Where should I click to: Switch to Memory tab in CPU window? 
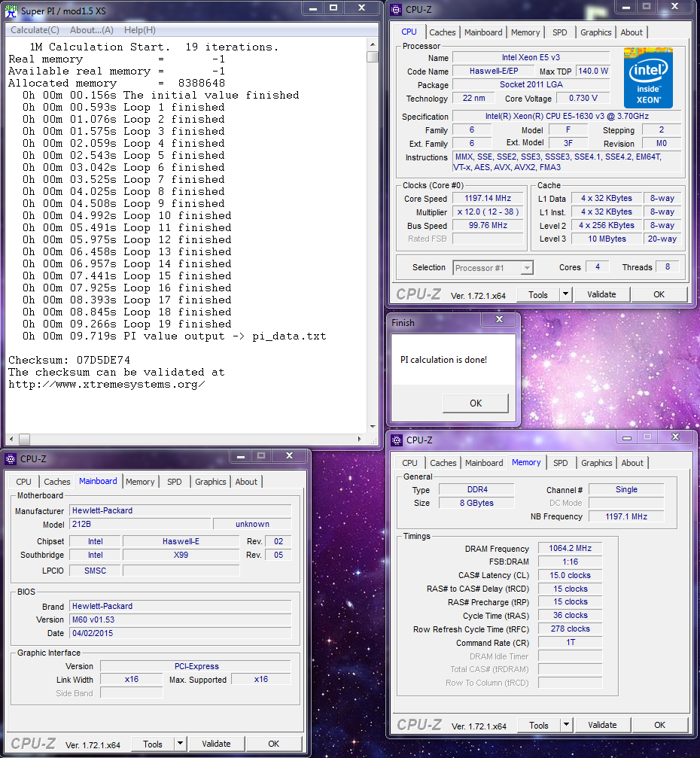525,32
